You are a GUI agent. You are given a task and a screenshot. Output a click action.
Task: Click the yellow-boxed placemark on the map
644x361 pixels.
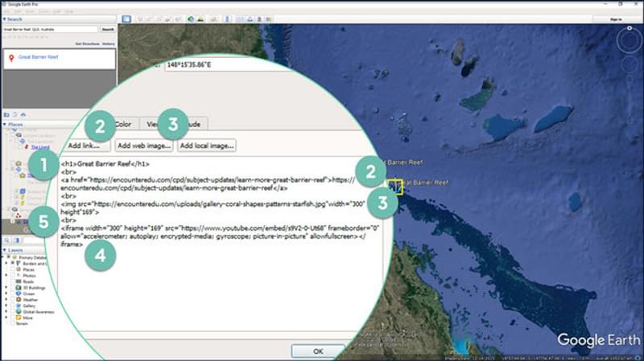394,187
